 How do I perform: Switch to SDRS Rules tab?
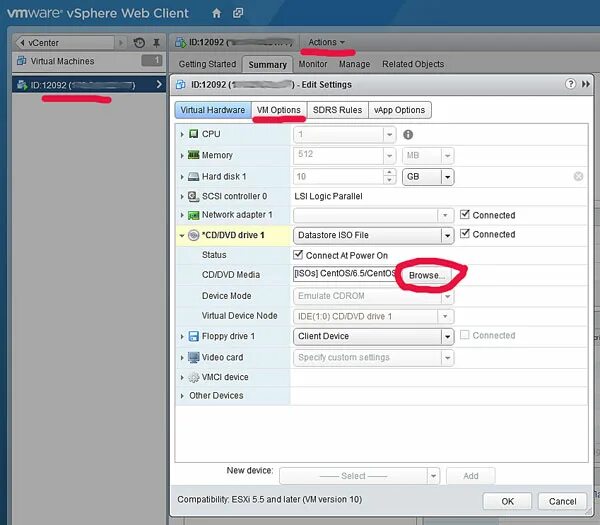tap(338, 110)
